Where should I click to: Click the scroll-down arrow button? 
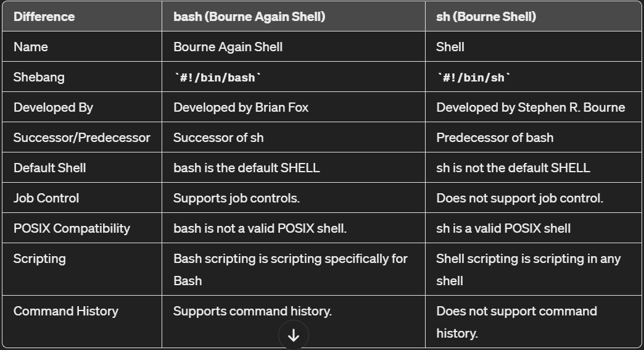coord(294,335)
